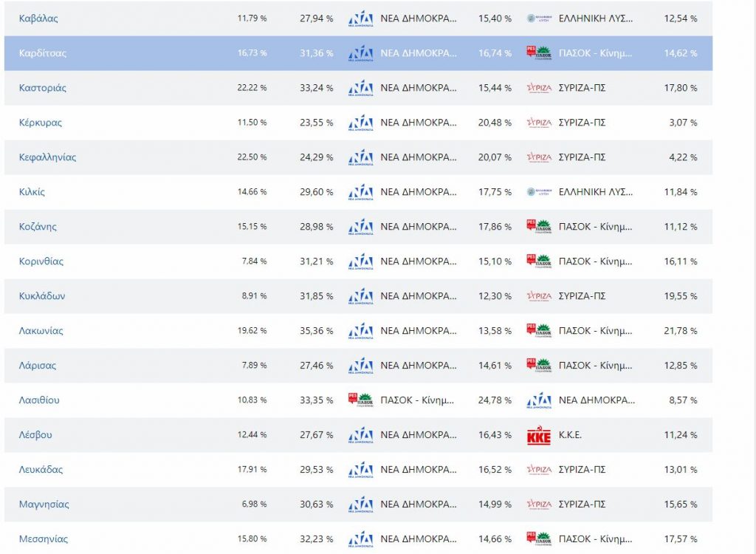The image size is (756, 554).
Task: Click the Νέα Δημοκρατία logo in highlighted Καρδίτσας row
Action: (360, 53)
